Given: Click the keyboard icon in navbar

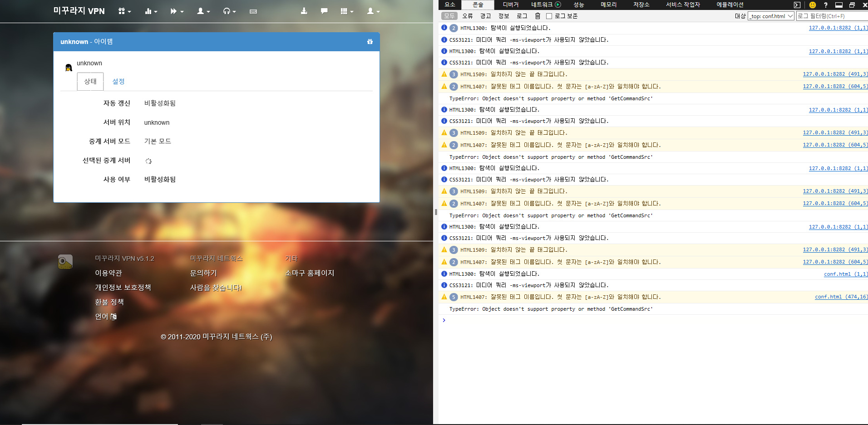Looking at the screenshot, I should point(253,11).
